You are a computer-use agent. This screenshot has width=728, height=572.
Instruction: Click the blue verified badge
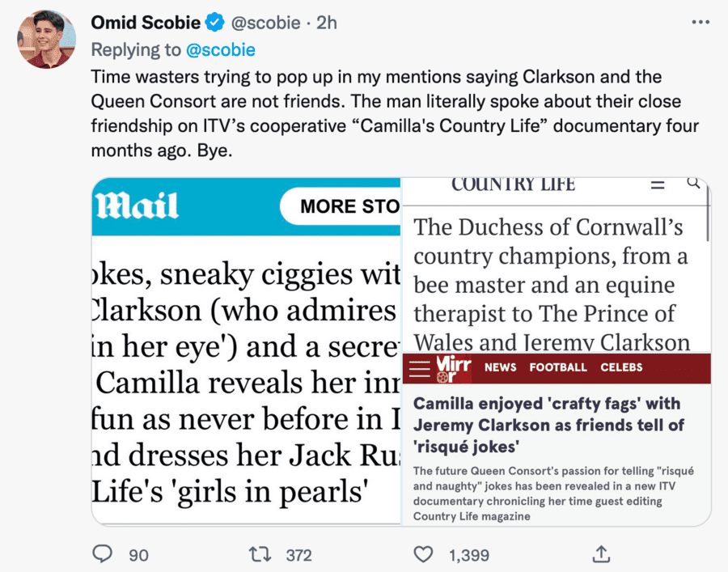[214, 22]
